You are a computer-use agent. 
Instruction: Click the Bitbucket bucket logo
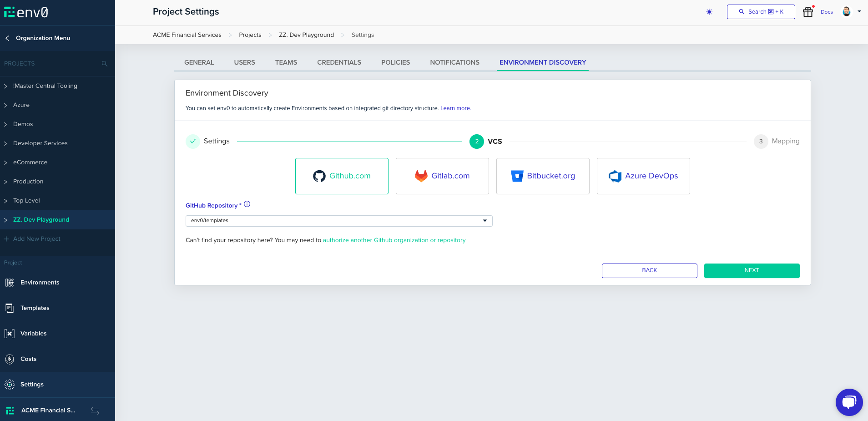[517, 176]
